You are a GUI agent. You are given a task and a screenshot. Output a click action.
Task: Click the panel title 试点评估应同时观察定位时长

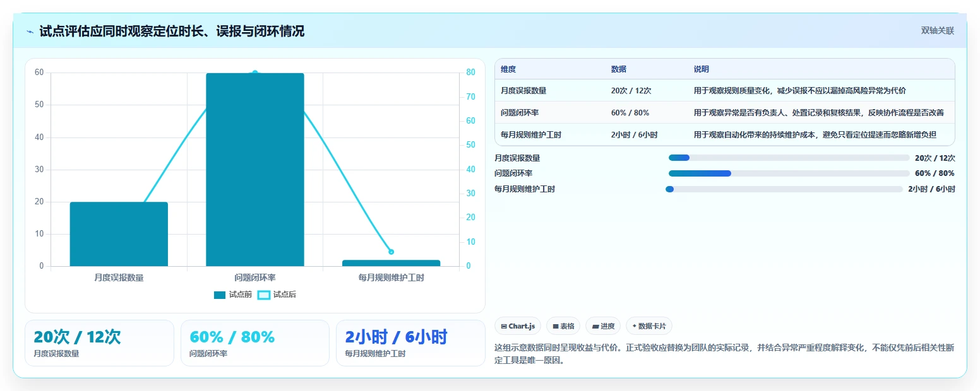click(x=172, y=32)
